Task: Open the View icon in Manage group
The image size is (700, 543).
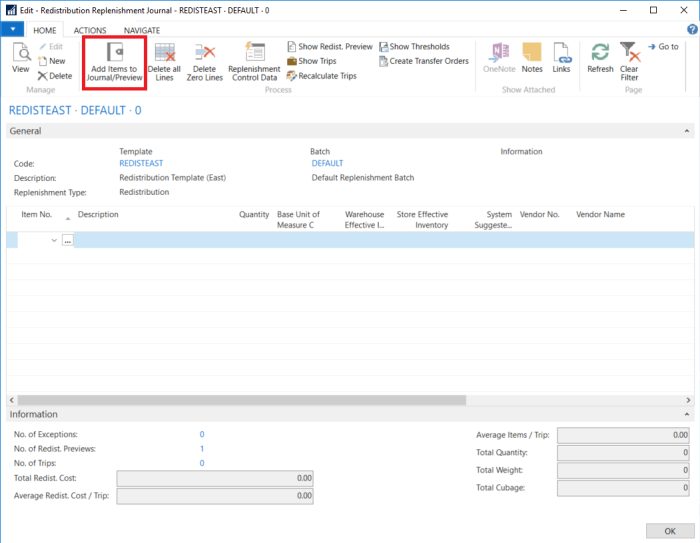Action: (20, 54)
